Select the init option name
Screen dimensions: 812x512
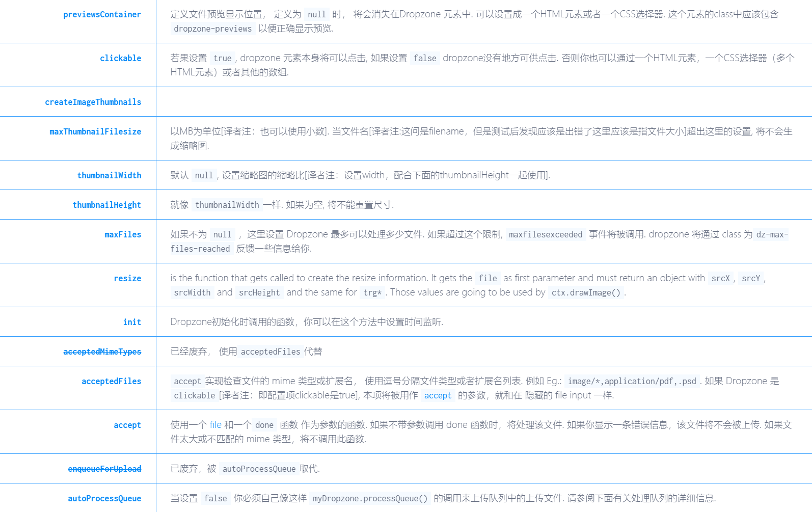[x=132, y=322]
